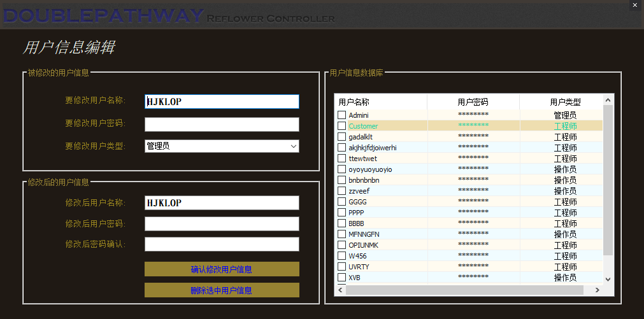Tick the checkbox for user XVB
644x319 pixels.
tap(341, 278)
